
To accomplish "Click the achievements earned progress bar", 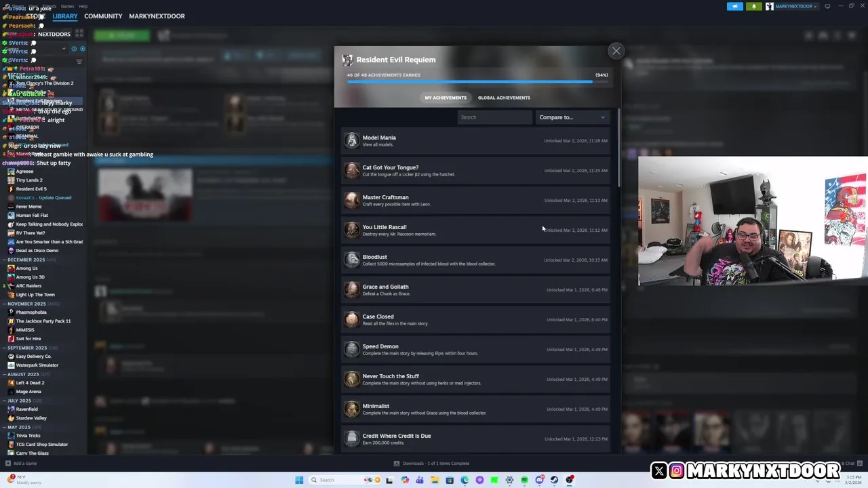I will click(x=477, y=82).
